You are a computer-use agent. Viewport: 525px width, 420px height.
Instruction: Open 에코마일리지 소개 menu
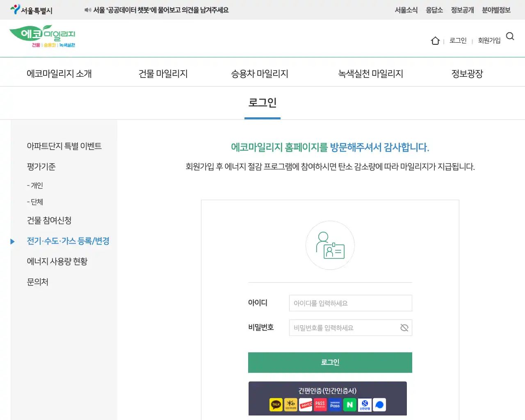click(x=59, y=74)
